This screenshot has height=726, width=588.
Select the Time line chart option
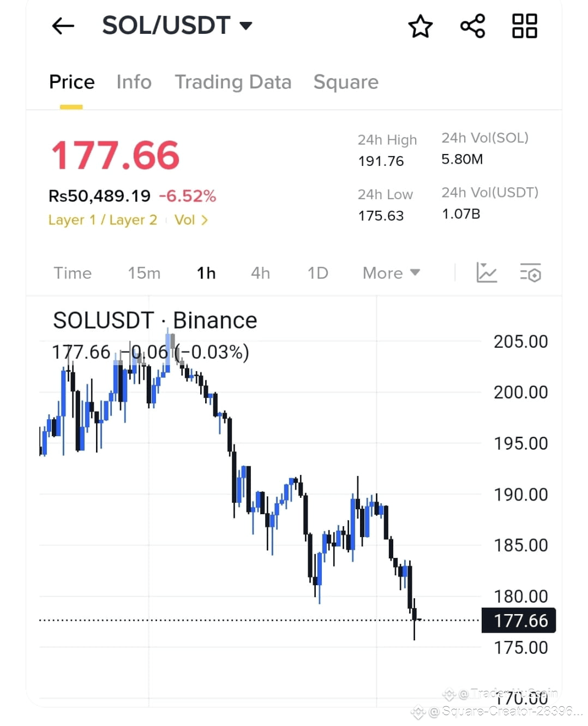(73, 273)
